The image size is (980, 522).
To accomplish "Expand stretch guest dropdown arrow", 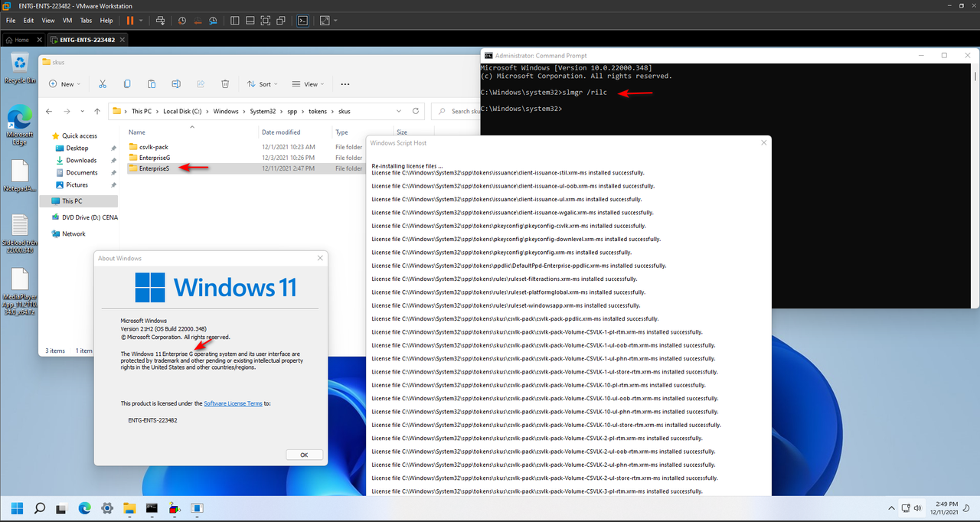I will (x=335, y=20).
